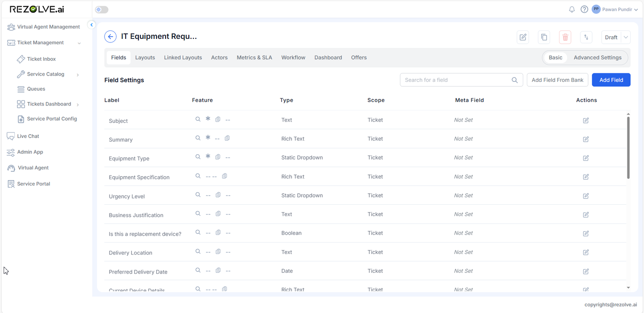The width and height of the screenshot is (644, 313).
Task: Edit the Subject field row
Action: coord(586,120)
